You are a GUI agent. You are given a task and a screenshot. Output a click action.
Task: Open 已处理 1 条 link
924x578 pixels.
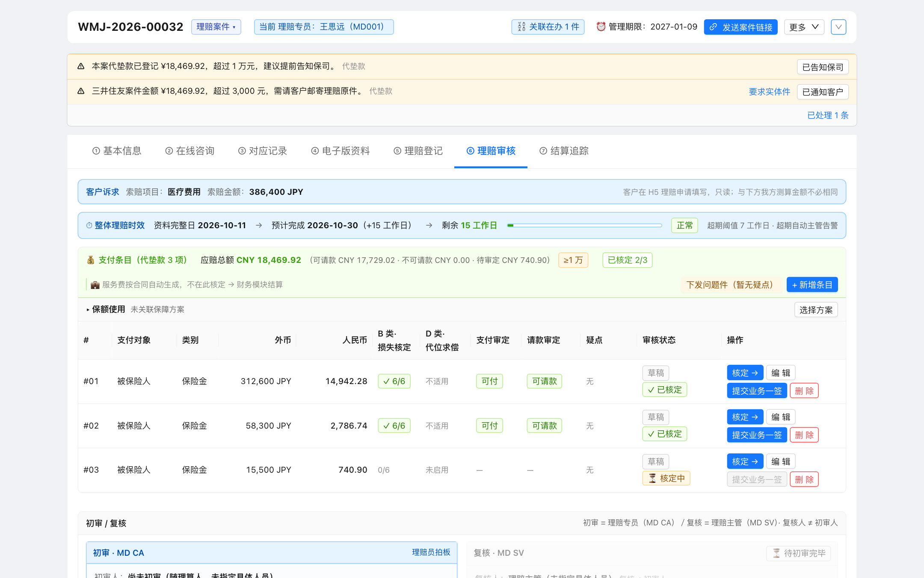pos(828,115)
